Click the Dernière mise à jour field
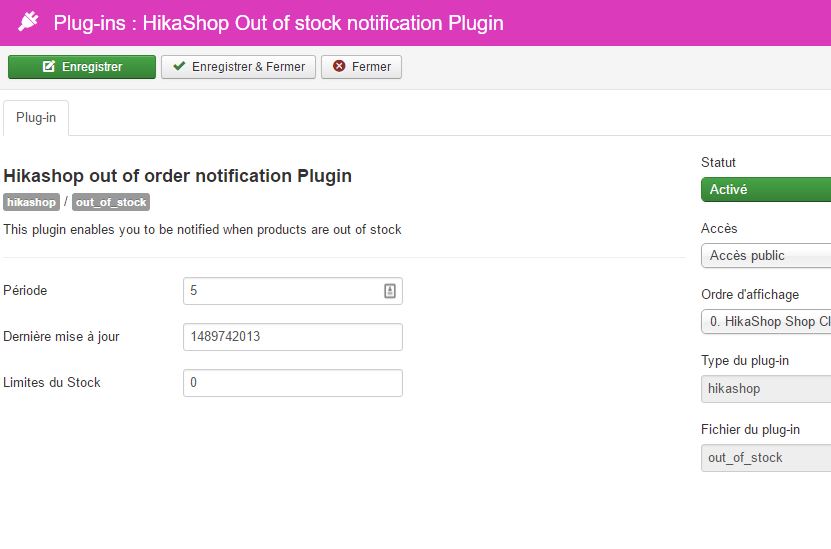 pos(292,337)
